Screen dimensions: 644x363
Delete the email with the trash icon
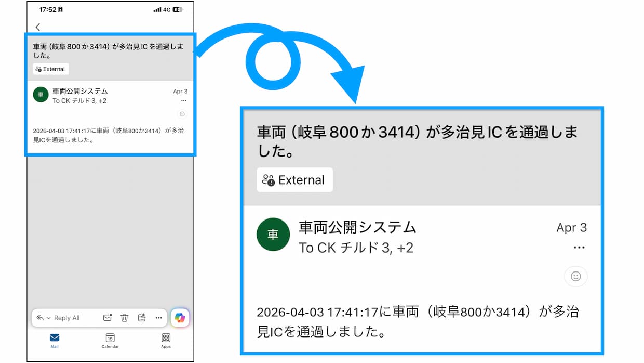click(x=125, y=318)
